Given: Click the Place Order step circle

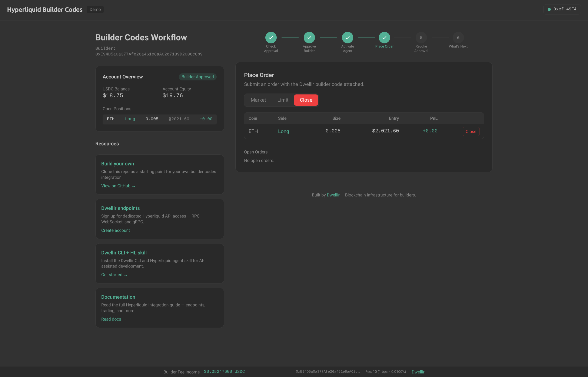Looking at the screenshot, I should (384, 37).
